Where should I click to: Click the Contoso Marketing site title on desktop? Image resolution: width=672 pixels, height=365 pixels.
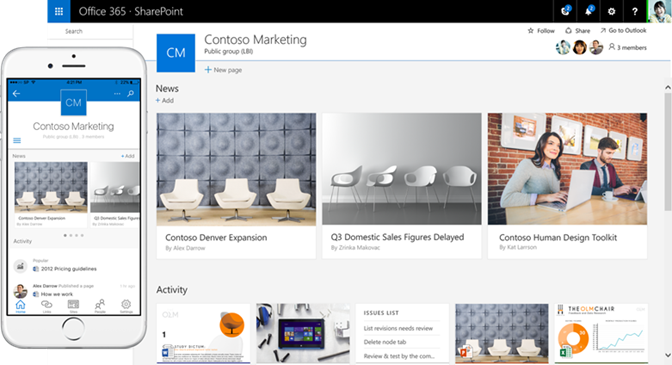pos(255,39)
